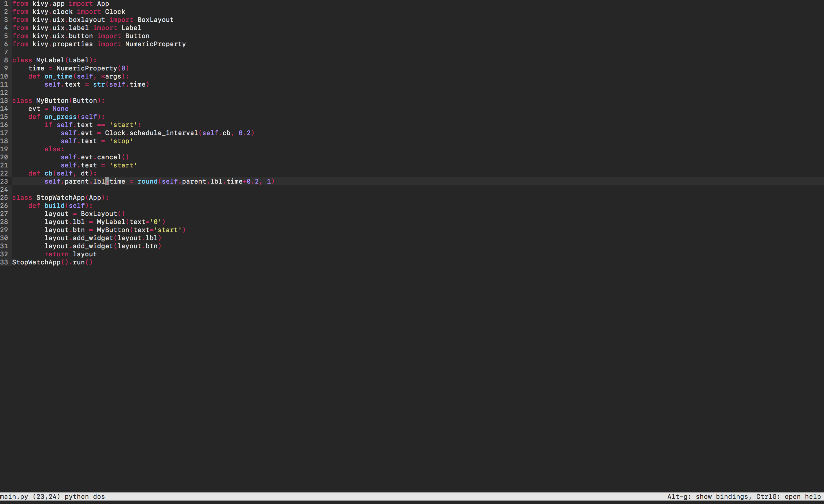The height and width of the screenshot is (504, 824).
Task: Click on the NumericProperty import name
Action: point(155,44)
